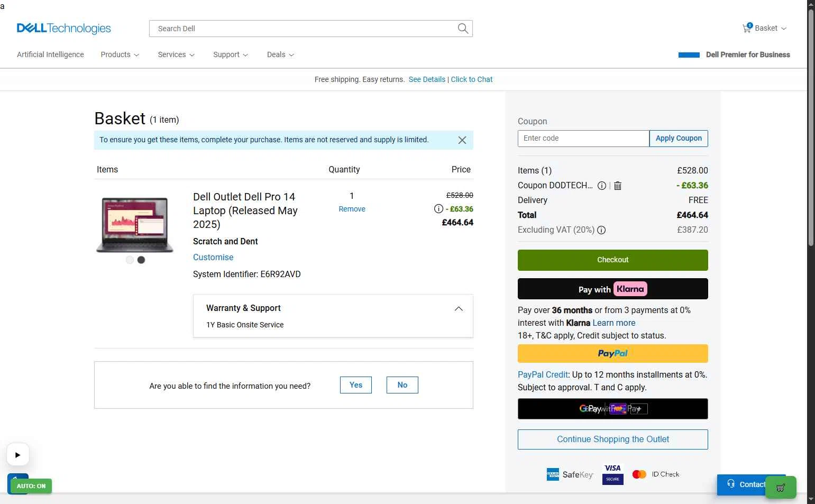Click the Dell Pro 14 laptop thumbnail
The height and width of the screenshot is (504, 815).
(135, 225)
